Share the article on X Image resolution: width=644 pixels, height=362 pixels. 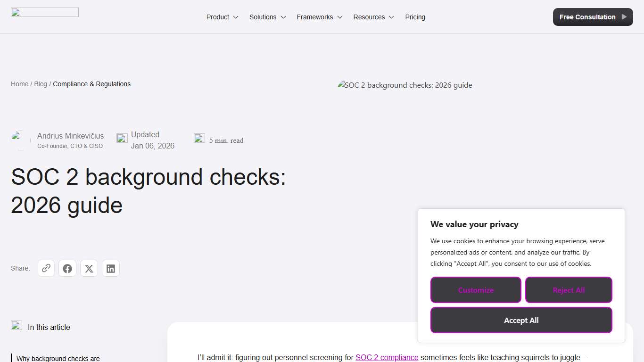point(89,268)
